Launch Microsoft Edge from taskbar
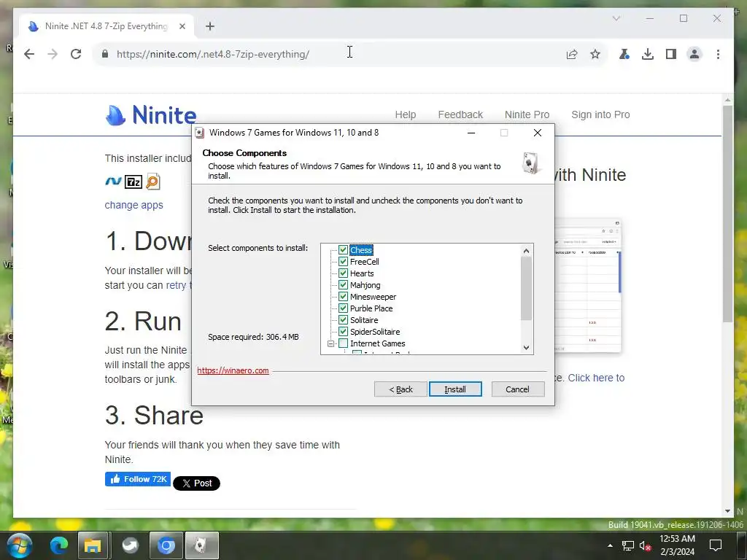Image resolution: width=747 pixels, height=560 pixels. pyautogui.click(x=59, y=545)
